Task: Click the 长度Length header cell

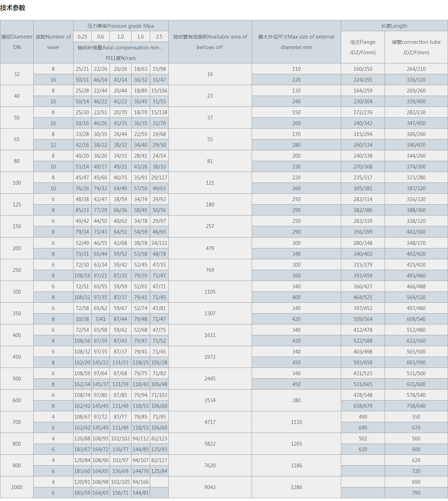Action: [x=394, y=26]
